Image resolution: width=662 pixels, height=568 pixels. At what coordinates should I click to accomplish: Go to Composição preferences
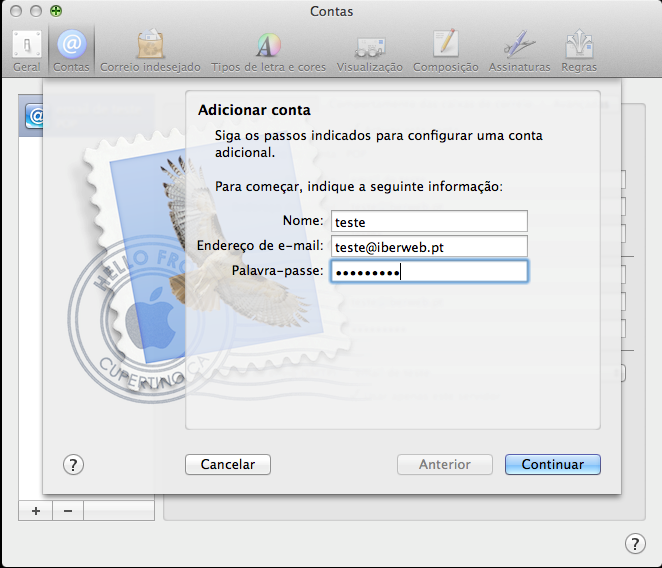point(445,50)
